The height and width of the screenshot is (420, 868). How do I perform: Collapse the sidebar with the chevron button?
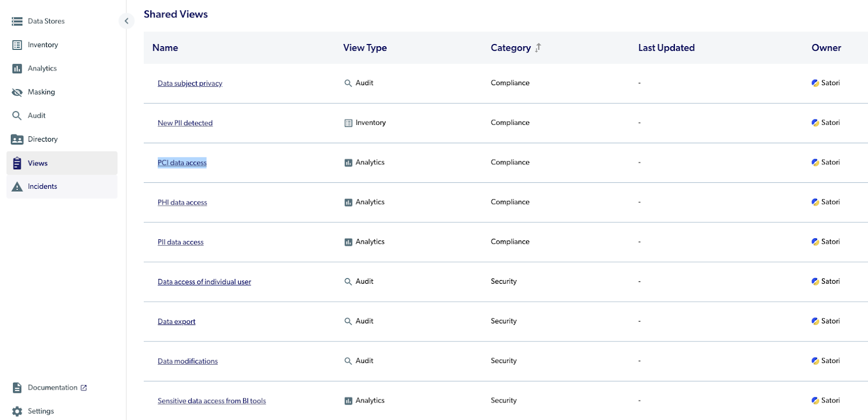click(126, 21)
